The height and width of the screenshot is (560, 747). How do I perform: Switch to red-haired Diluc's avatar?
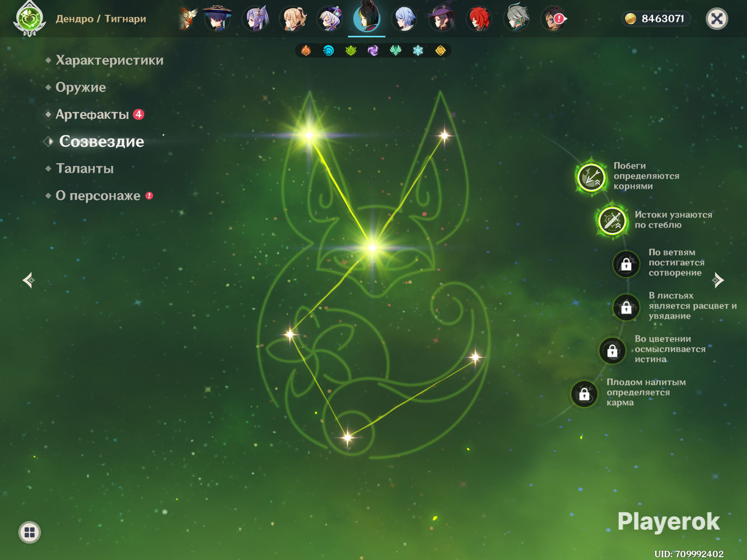point(479,18)
